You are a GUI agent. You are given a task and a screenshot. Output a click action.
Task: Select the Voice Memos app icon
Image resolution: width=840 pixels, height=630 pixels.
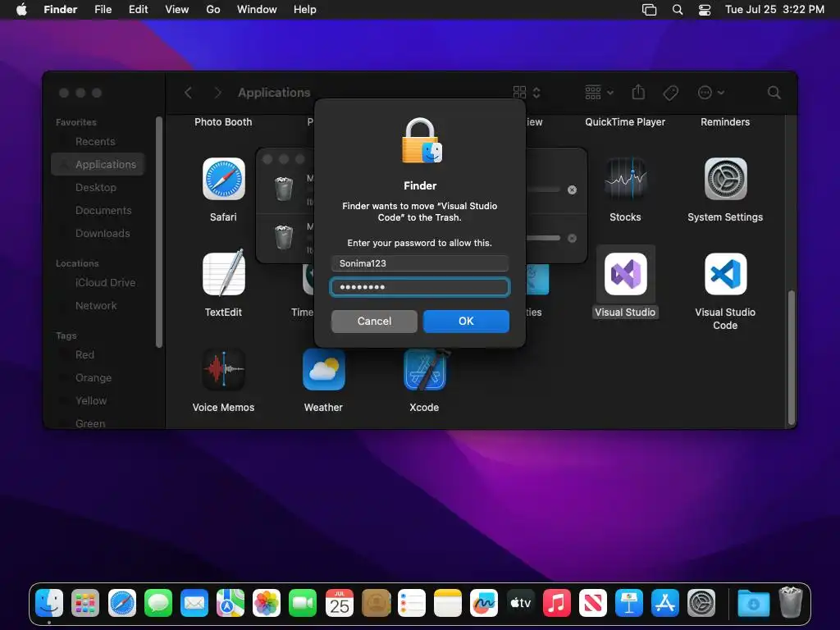click(223, 370)
